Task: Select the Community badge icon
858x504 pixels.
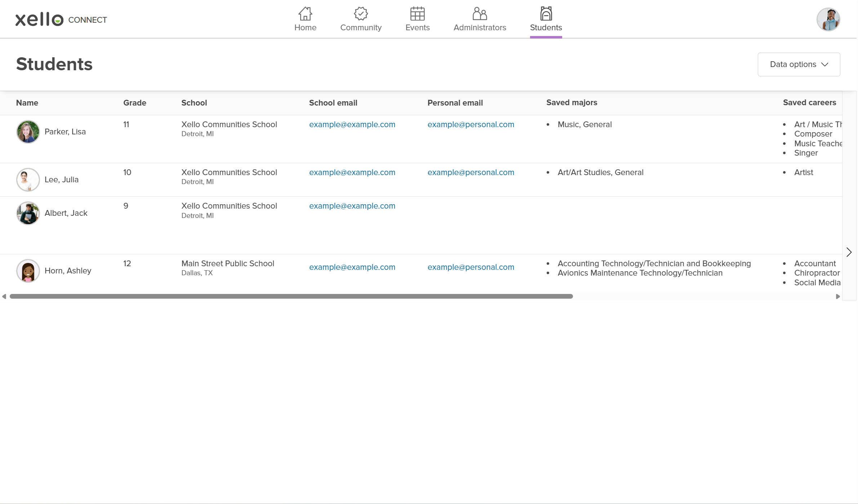Action: 361,14
